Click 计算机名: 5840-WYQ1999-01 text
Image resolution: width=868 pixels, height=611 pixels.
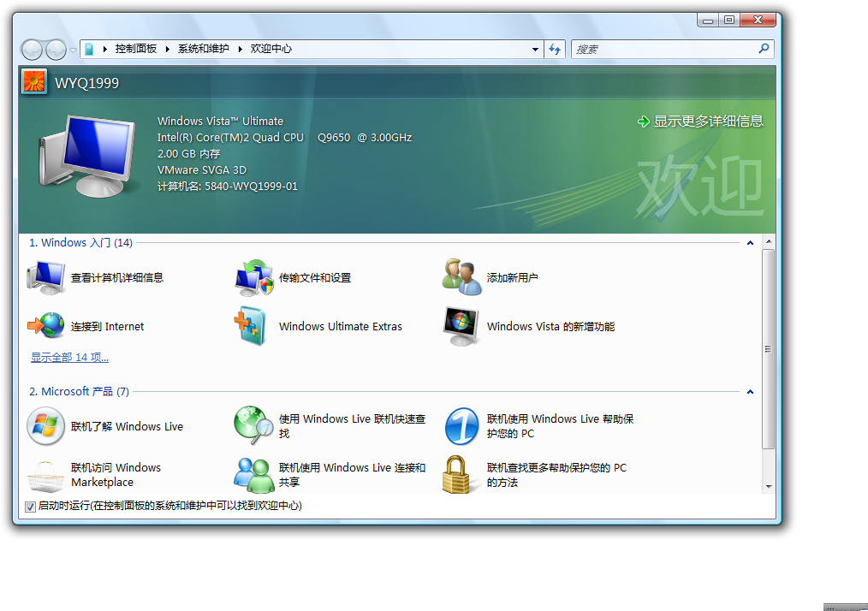tap(228, 187)
